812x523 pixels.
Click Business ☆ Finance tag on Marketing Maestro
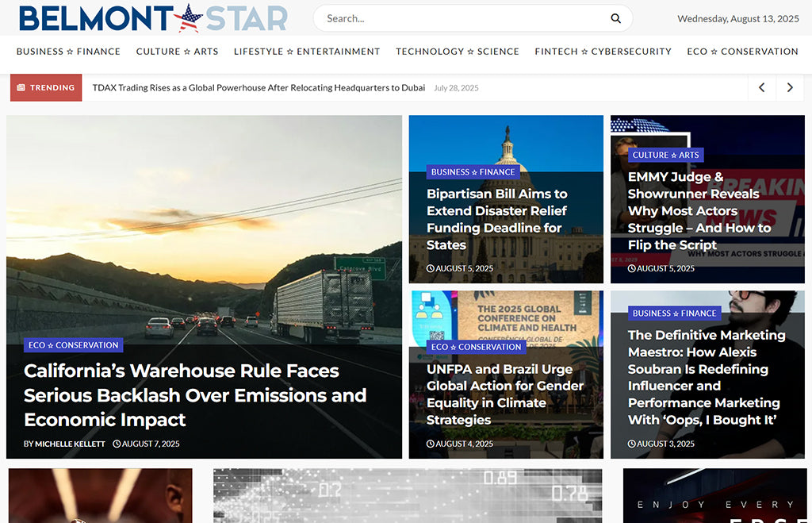pos(674,313)
